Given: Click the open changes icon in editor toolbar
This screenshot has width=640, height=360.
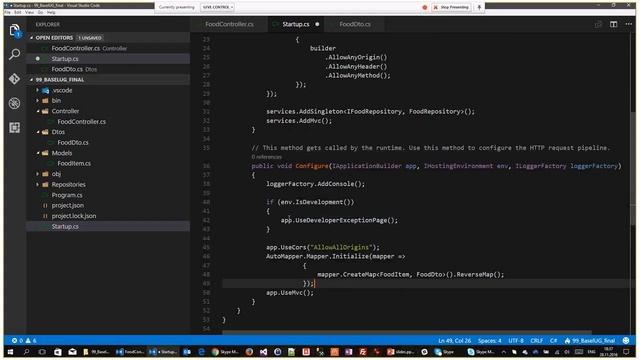Looking at the screenshot, I should [x=598, y=24].
